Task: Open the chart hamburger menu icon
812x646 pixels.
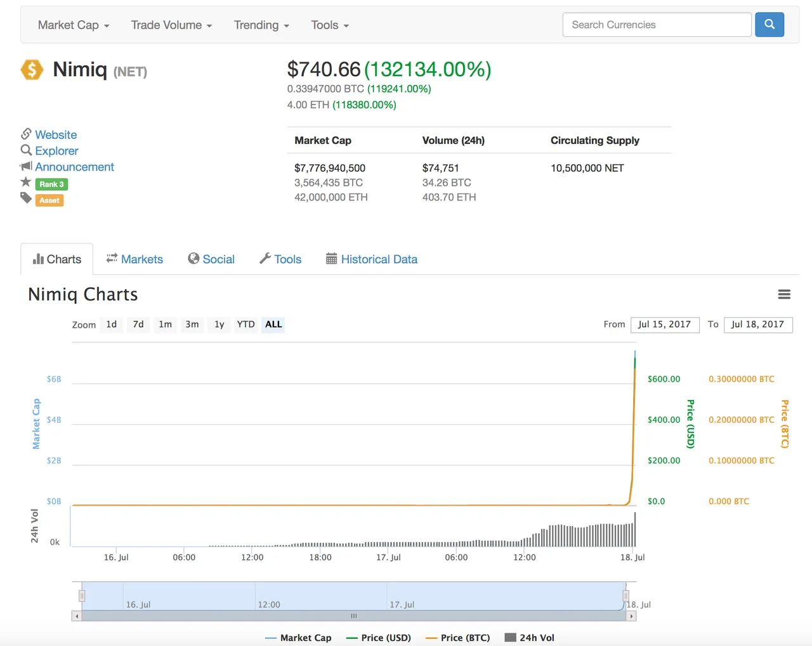Action: [x=784, y=294]
